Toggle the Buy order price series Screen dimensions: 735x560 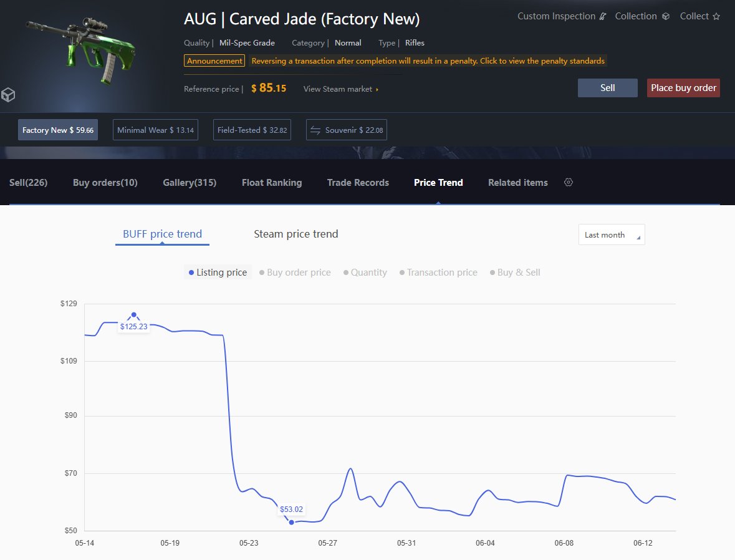pyautogui.click(x=295, y=273)
